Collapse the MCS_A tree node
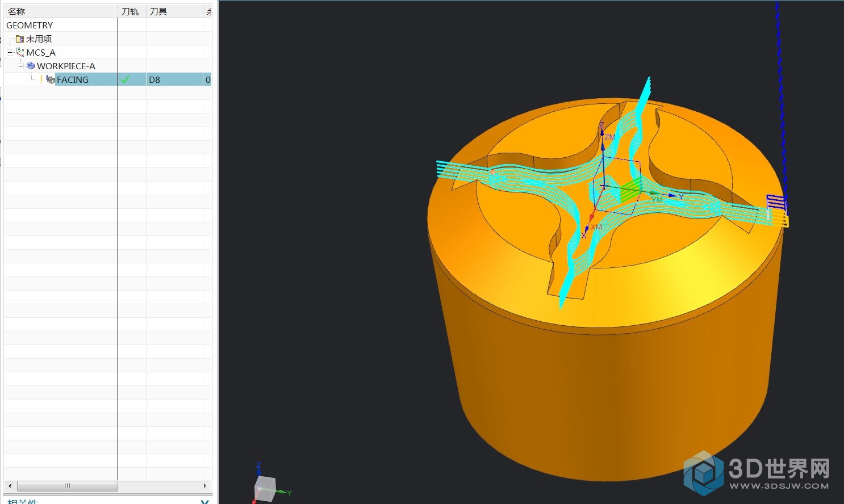The width and height of the screenshot is (844, 504). coord(10,52)
